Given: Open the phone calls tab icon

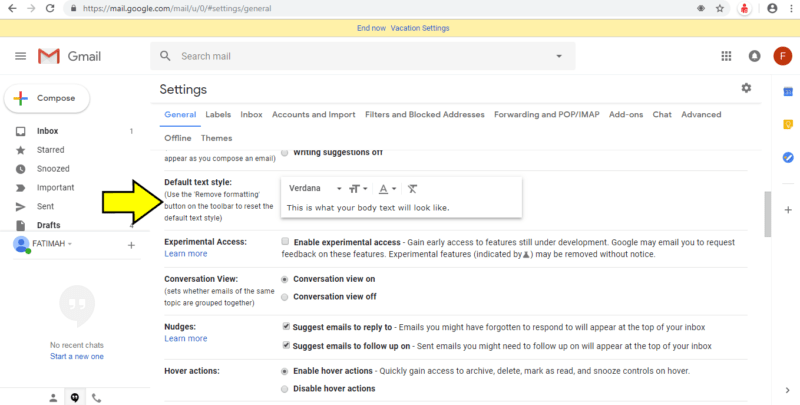Looking at the screenshot, I should pos(96,398).
